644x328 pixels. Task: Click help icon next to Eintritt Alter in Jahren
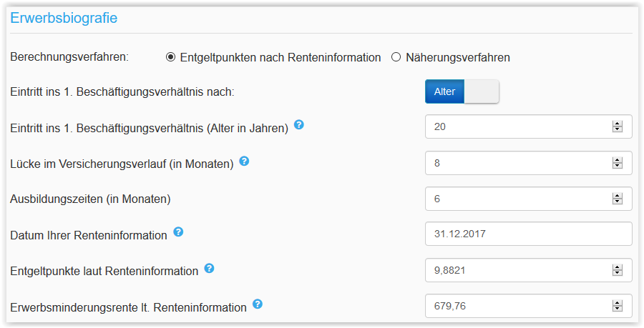(299, 125)
